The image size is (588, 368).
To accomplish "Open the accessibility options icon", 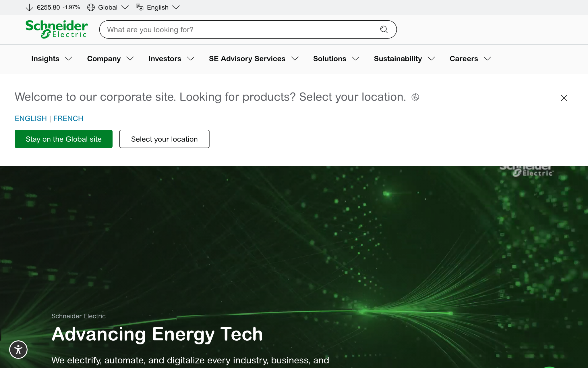I will click(18, 350).
